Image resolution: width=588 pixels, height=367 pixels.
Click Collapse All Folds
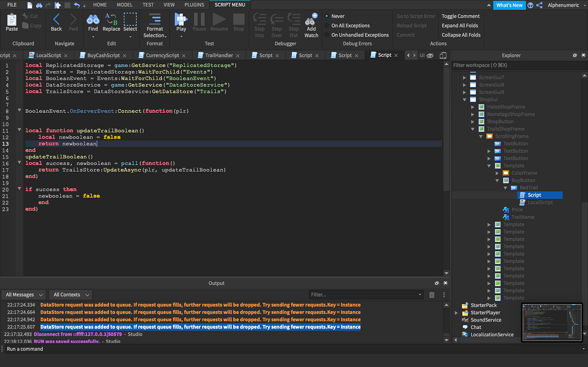pyautogui.click(x=461, y=34)
